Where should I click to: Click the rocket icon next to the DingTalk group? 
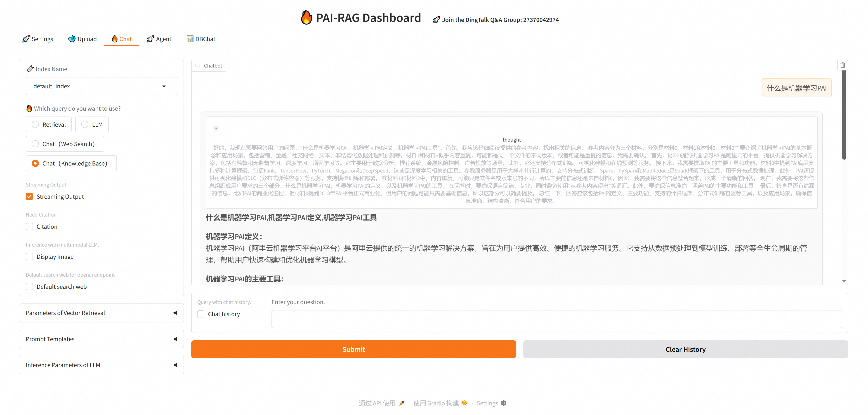436,20
